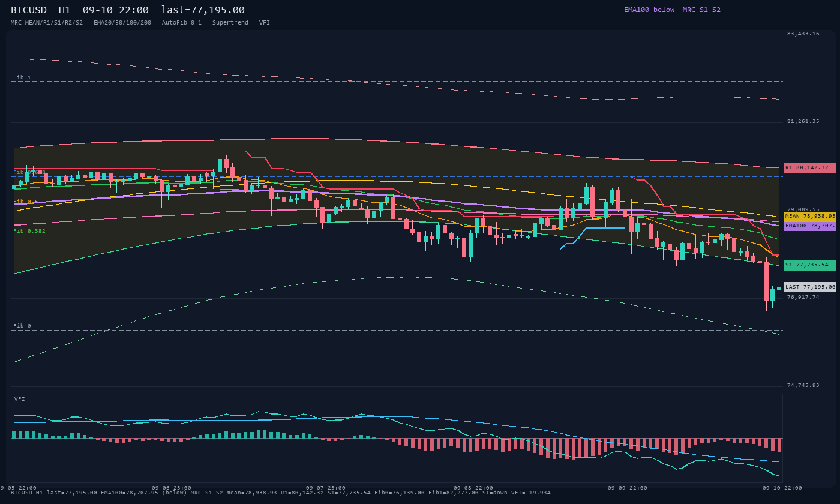Click the LAST 77,195.00 price tag

tap(809, 287)
